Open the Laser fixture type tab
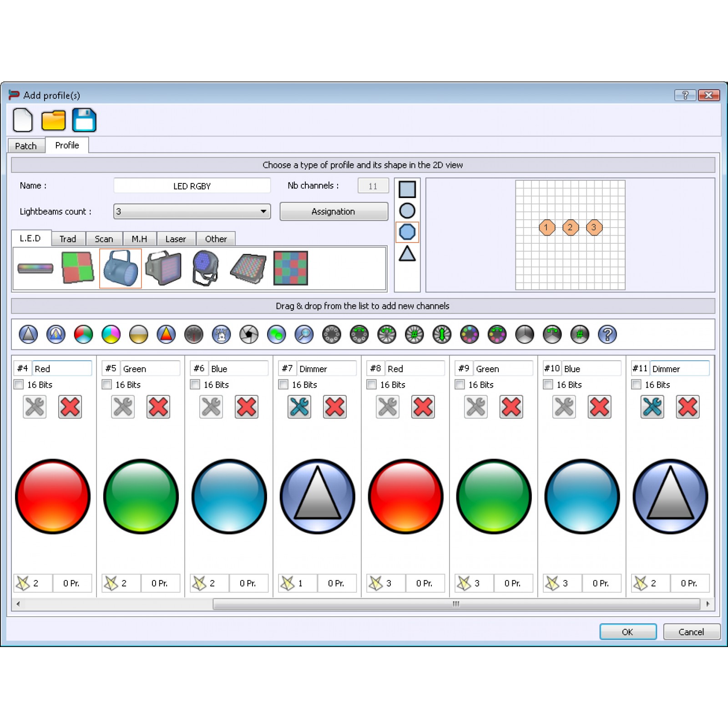 click(176, 239)
